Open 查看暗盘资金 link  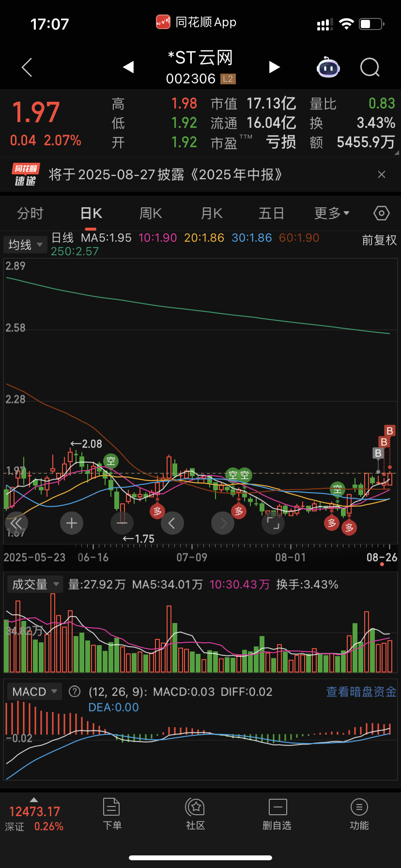361,692
